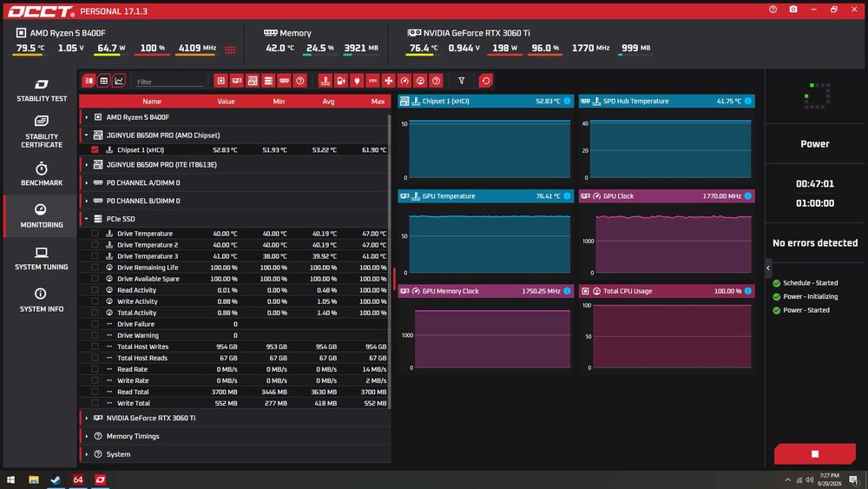Open the help icon in title bar

coord(773,10)
